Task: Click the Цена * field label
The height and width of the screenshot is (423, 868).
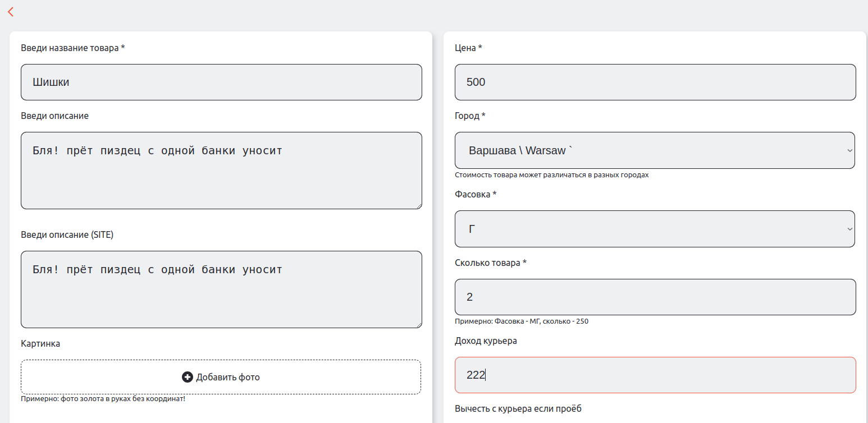Action: point(468,48)
